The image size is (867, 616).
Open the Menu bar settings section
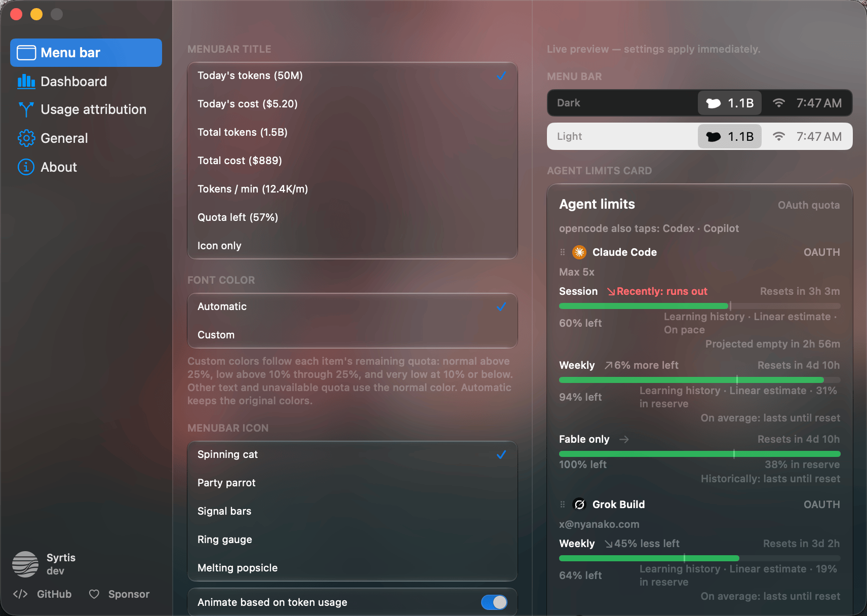pyautogui.click(x=86, y=53)
